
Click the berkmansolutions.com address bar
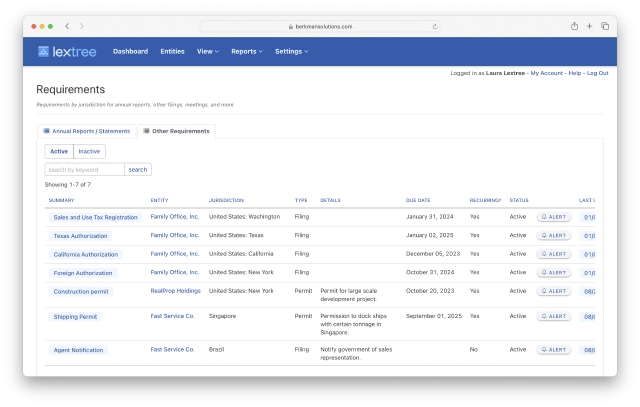point(320,27)
